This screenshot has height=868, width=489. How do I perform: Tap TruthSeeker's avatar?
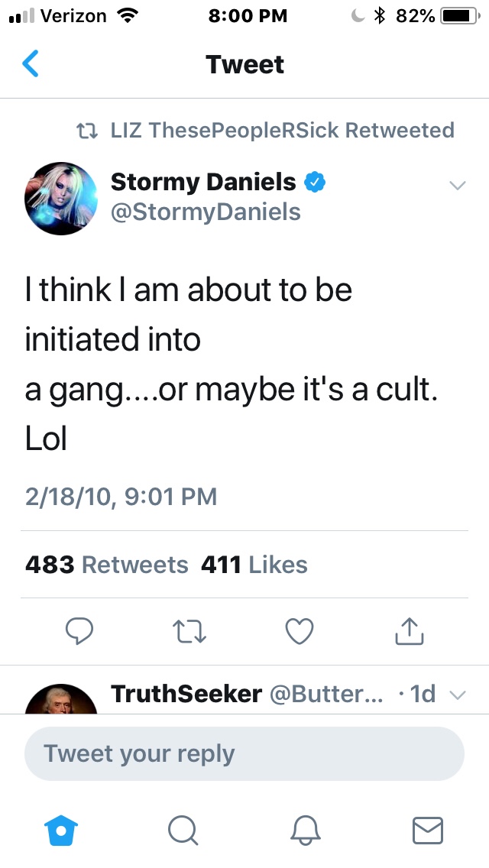tap(61, 699)
